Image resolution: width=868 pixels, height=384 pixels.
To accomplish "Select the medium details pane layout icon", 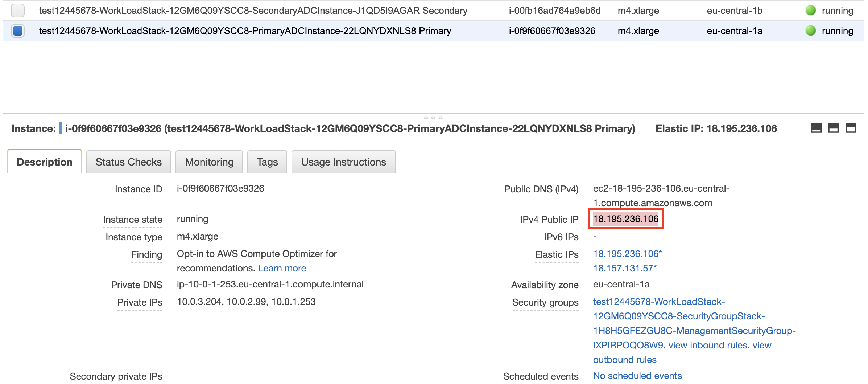I will coord(833,128).
